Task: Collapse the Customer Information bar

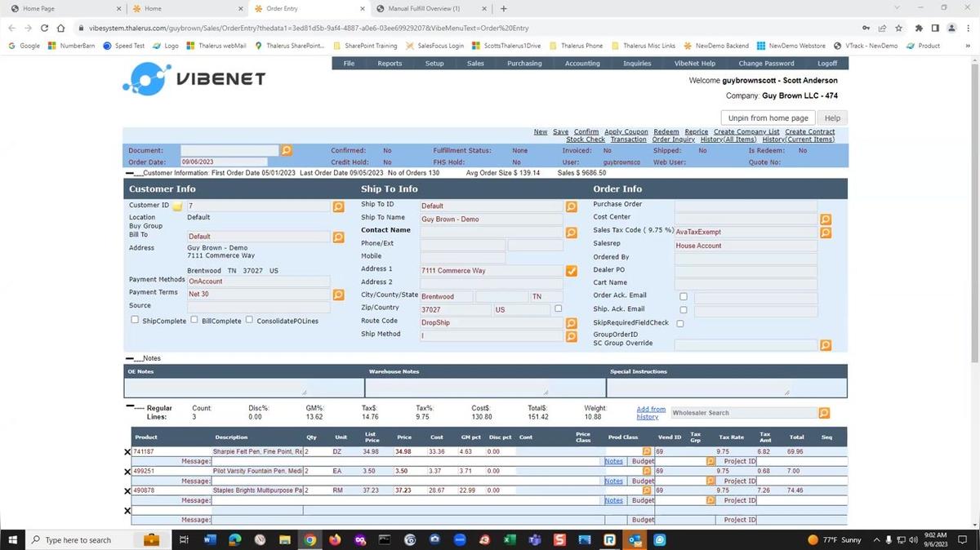Action: pos(130,173)
